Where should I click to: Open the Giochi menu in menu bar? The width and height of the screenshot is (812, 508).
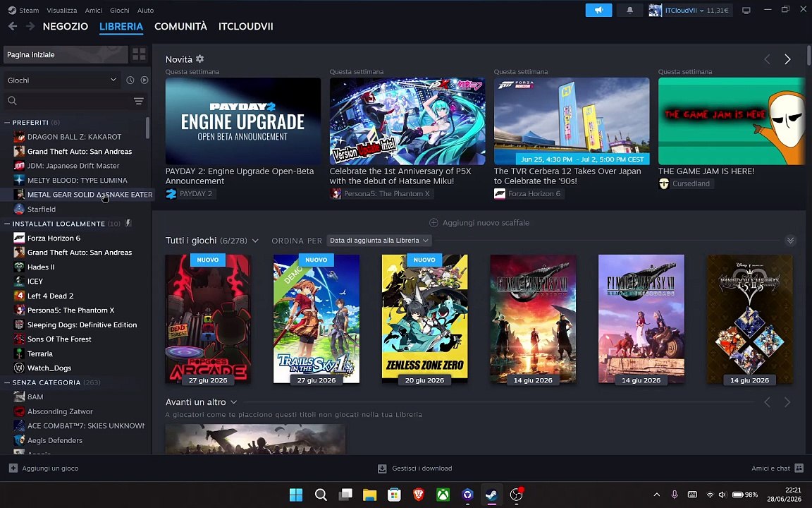(x=120, y=10)
